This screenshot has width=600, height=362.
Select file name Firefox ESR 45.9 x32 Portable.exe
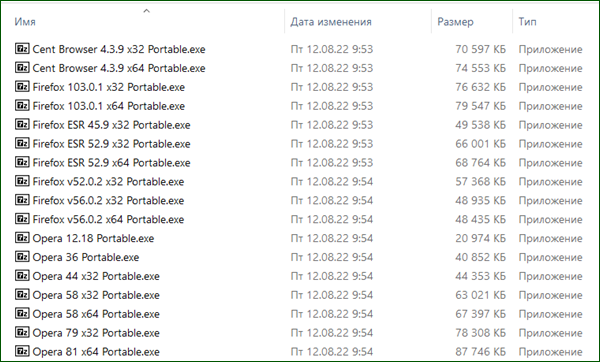coord(111,125)
